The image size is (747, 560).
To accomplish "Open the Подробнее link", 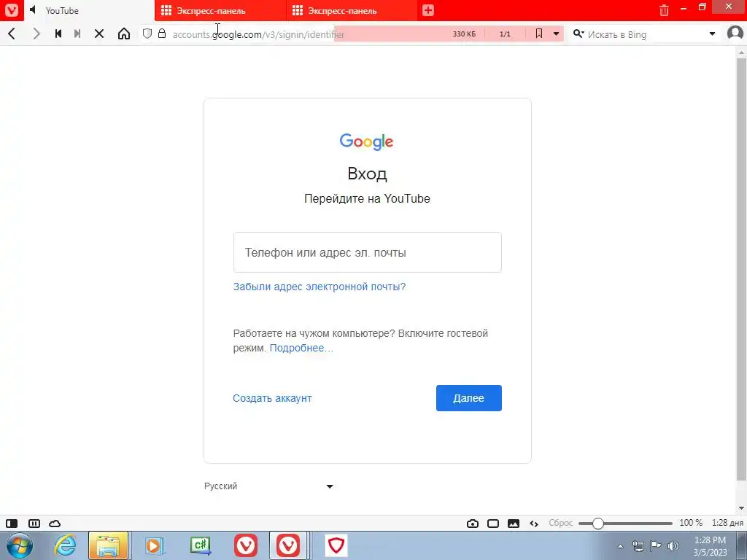I will (x=301, y=348).
